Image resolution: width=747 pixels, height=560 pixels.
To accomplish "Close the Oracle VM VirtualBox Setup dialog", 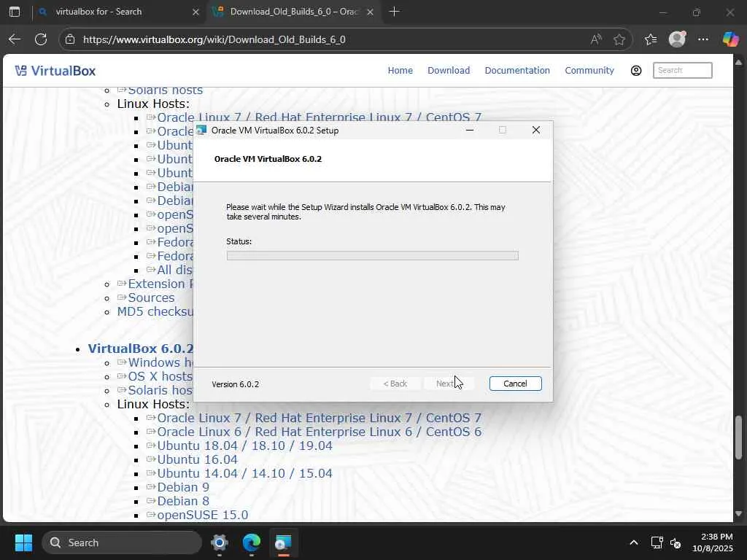I will pyautogui.click(x=536, y=130).
